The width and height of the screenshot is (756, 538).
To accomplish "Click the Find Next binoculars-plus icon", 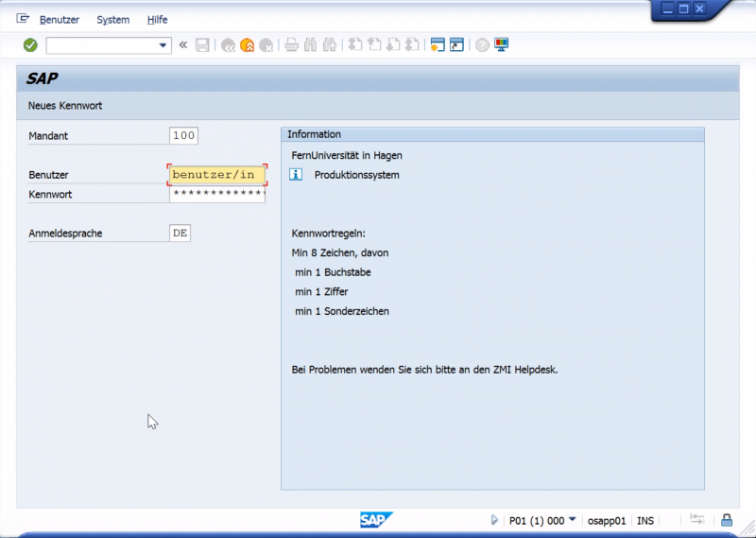I will coord(329,45).
